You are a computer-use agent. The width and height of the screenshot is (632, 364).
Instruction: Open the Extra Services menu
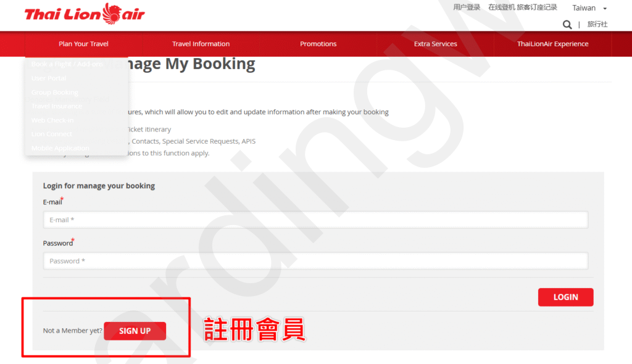(435, 44)
